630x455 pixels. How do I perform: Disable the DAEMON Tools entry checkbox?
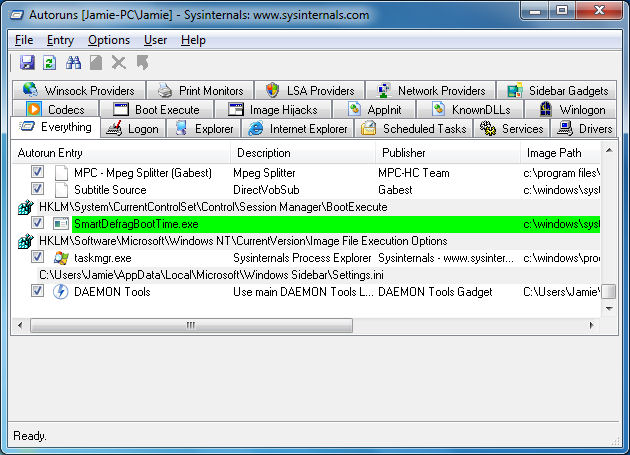pyautogui.click(x=37, y=290)
